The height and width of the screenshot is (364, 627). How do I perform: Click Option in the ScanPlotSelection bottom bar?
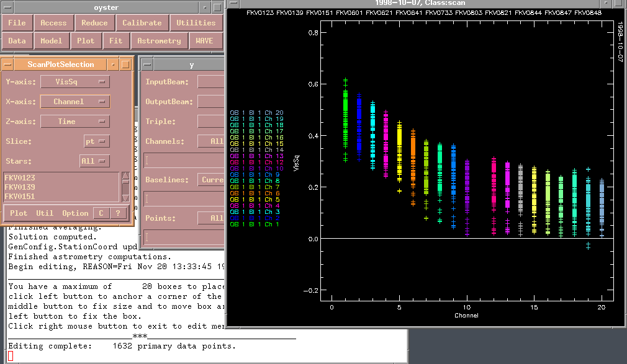75,213
